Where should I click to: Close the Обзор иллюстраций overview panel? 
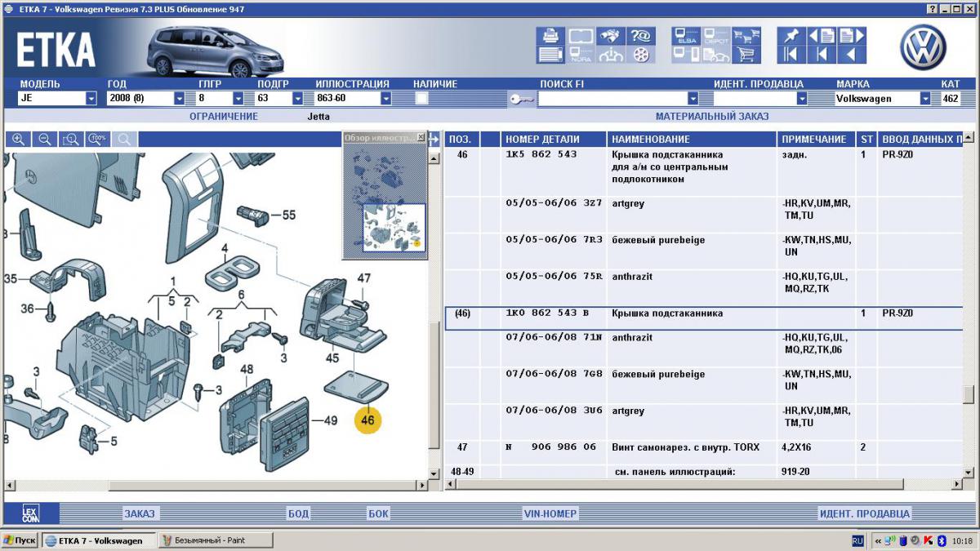click(x=421, y=137)
